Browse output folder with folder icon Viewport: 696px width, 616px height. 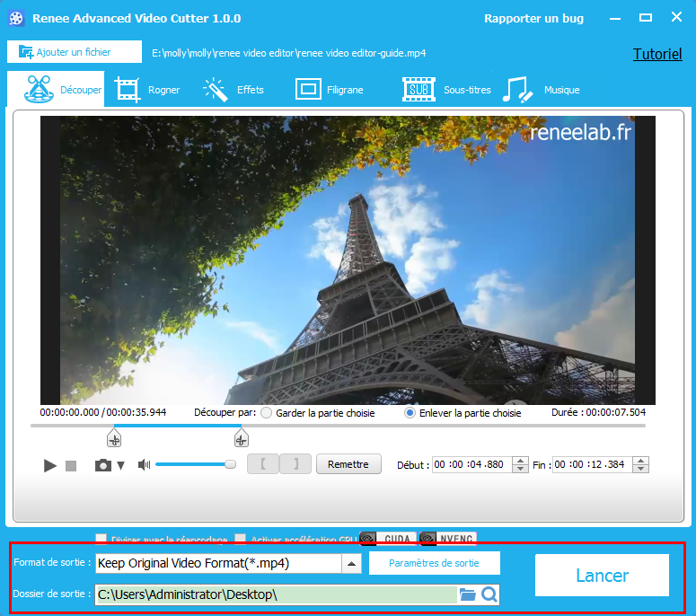click(467, 594)
